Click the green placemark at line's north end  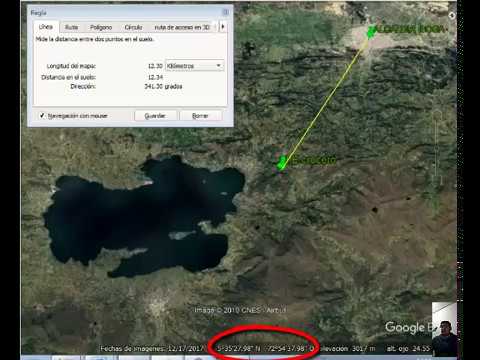[x=371, y=32]
